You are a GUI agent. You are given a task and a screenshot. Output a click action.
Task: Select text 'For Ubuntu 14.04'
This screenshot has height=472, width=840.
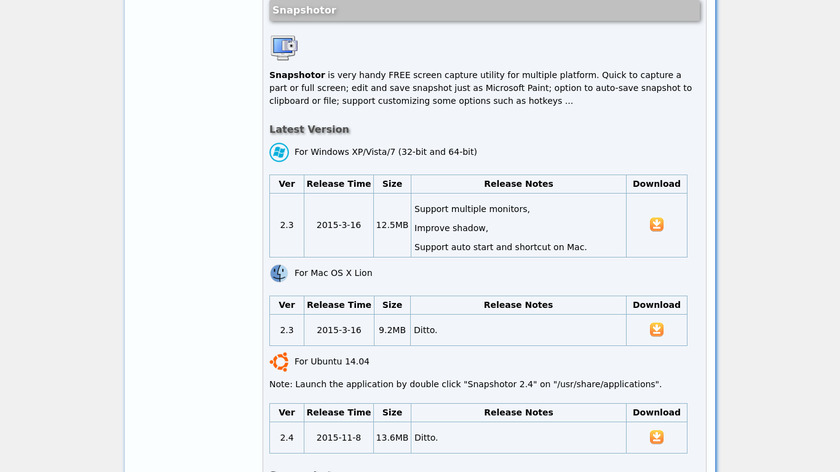[332, 361]
